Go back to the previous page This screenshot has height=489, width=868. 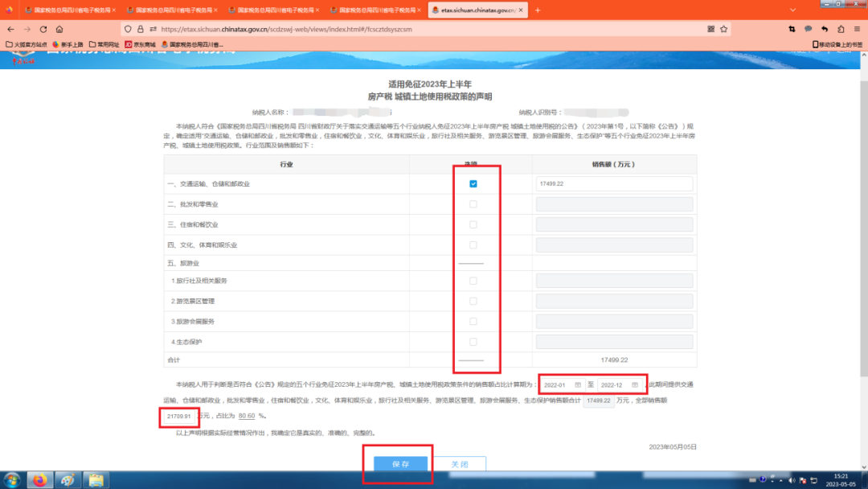pyautogui.click(x=11, y=29)
